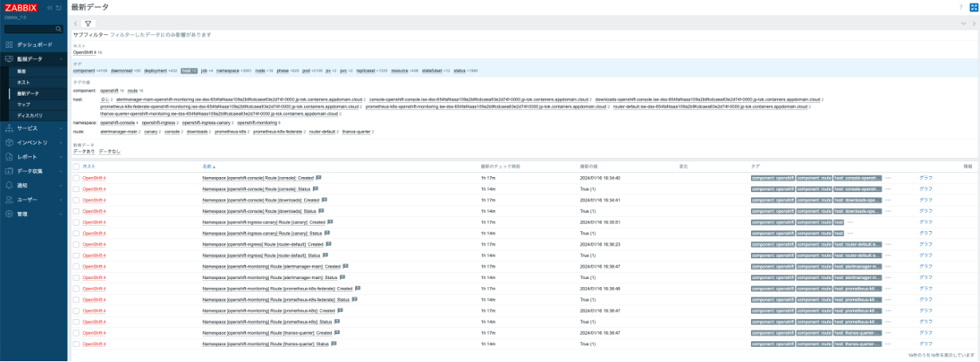Expand the ユーザー menu section

pyautogui.click(x=34, y=199)
